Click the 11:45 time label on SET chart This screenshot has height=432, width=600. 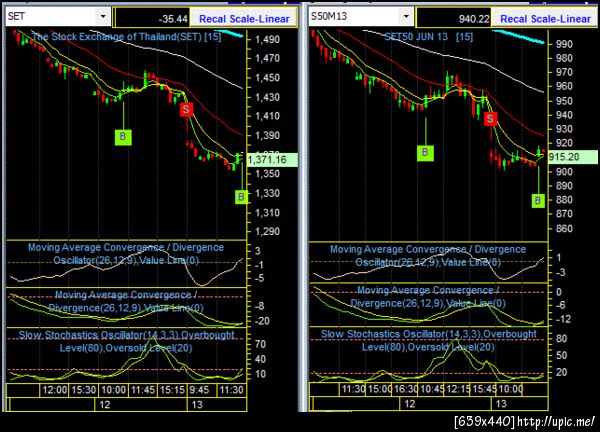point(143,390)
